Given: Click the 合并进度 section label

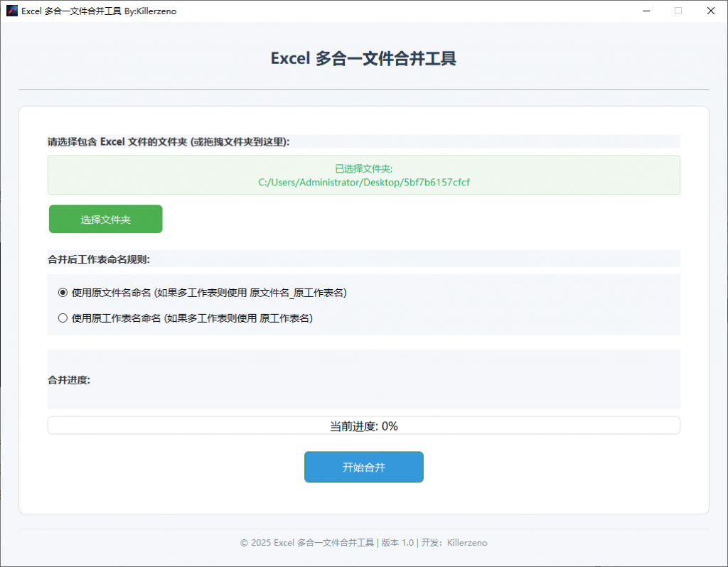Looking at the screenshot, I should pyautogui.click(x=69, y=379).
